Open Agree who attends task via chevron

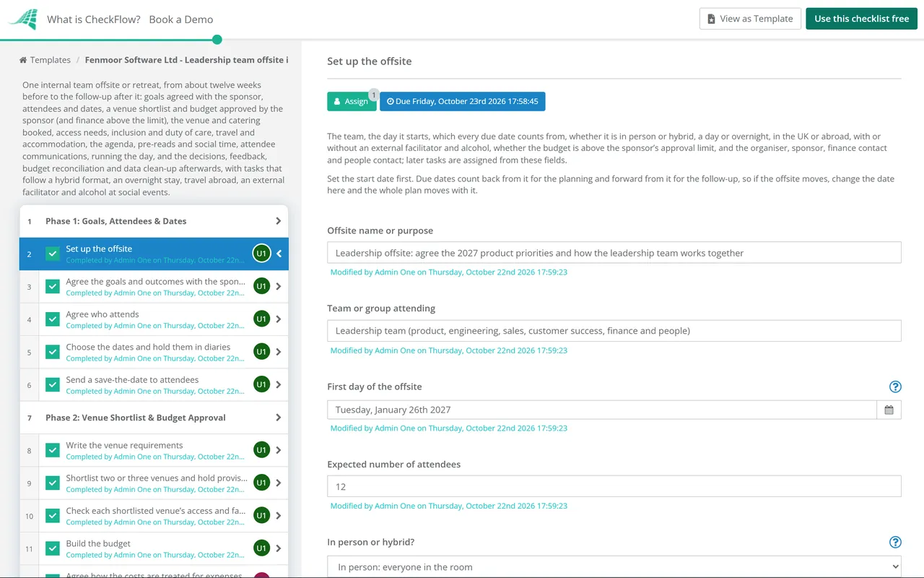[279, 319]
